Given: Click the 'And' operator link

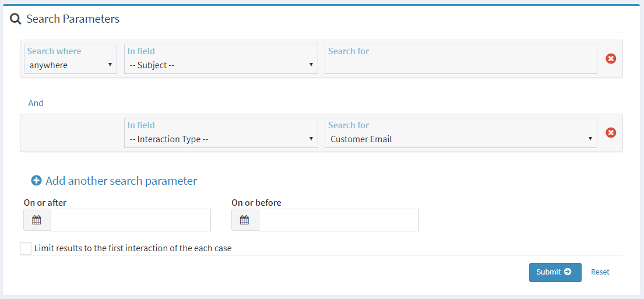Looking at the screenshot, I should click(x=36, y=103).
